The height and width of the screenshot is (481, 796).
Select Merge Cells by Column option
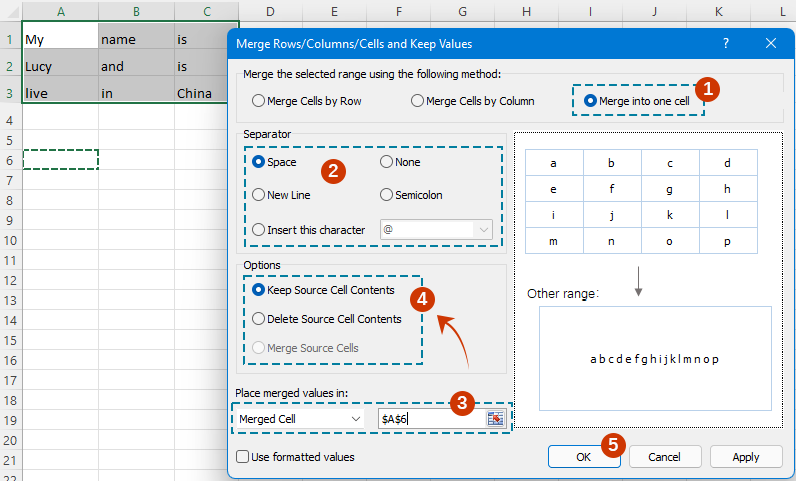coord(473,101)
